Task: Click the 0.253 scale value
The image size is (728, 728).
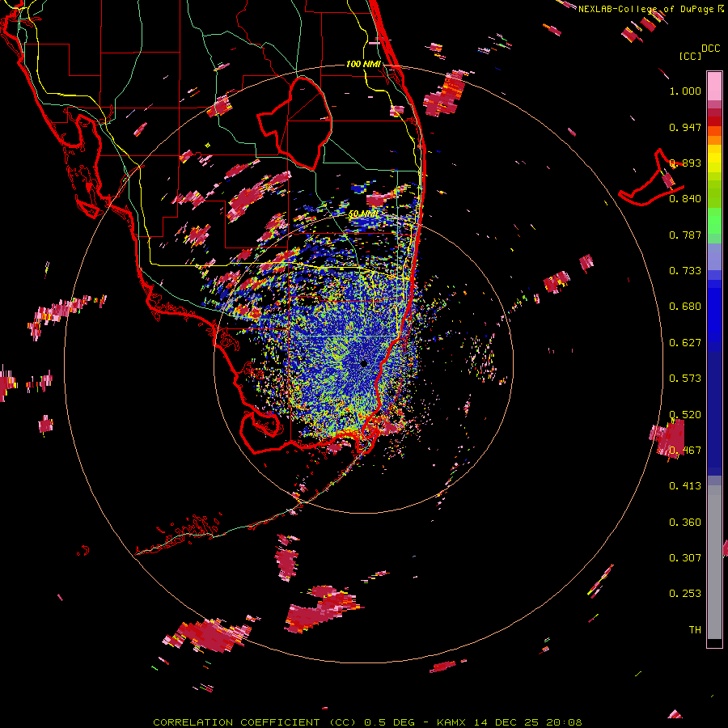Action: click(685, 594)
